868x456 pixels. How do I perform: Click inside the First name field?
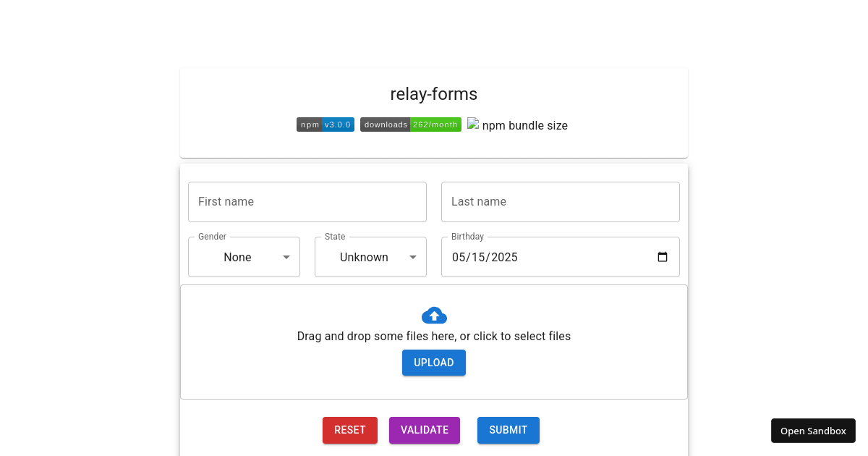(307, 201)
